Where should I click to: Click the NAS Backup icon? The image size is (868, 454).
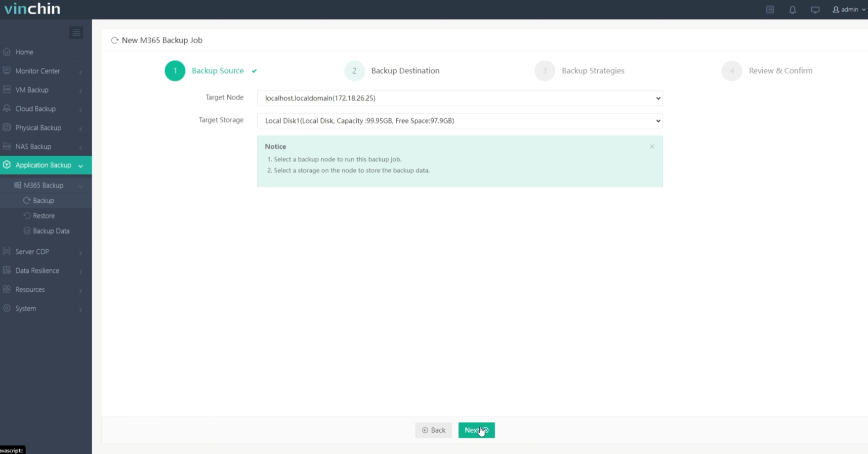click(x=7, y=146)
